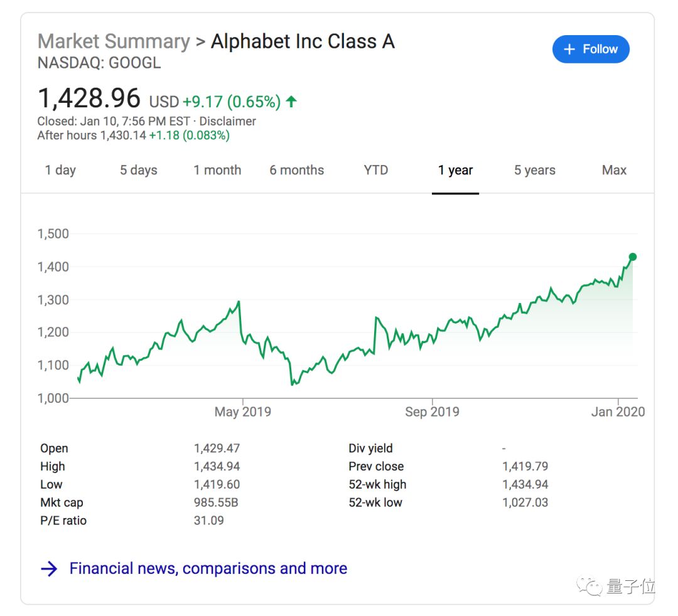Viewport: 678px width, 616px height.
Task: Open the 5 years view
Action: pos(535,170)
